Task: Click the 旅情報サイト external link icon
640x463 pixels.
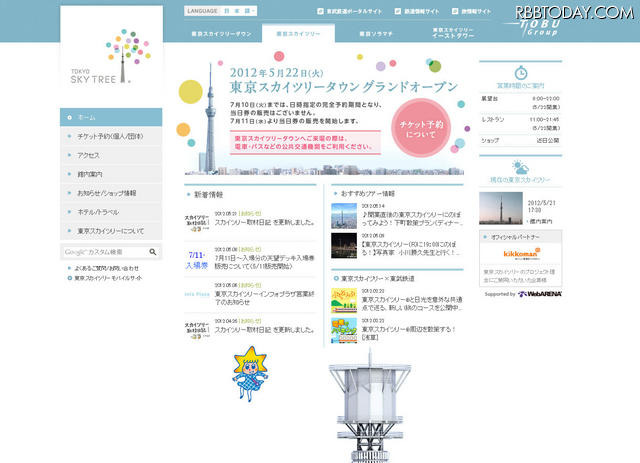Action: (x=455, y=11)
